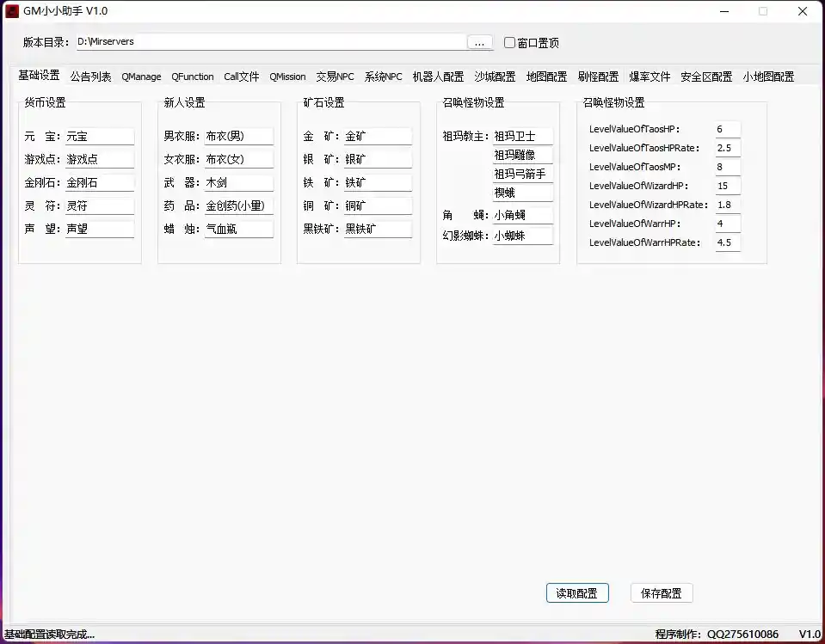Close the GM小小助手 window
825x644 pixels.
[x=803, y=11]
